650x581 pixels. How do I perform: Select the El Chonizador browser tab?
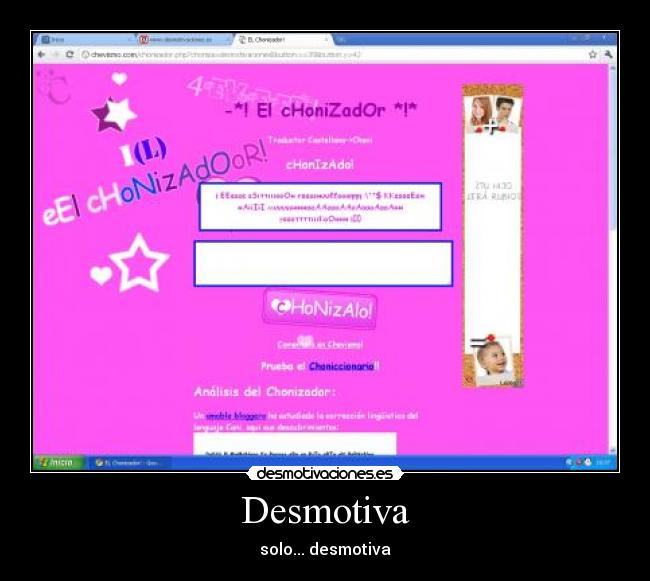tap(282, 40)
